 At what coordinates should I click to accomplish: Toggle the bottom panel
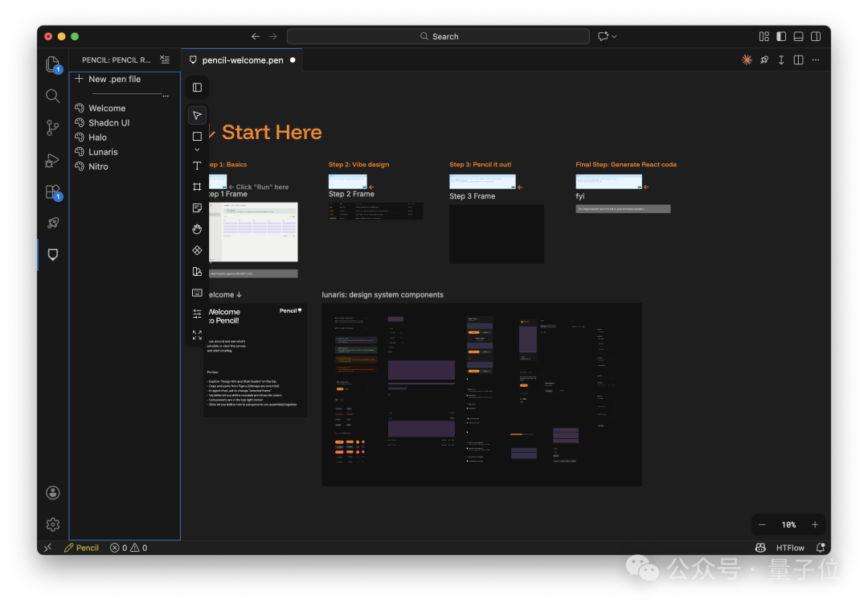(x=798, y=36)
